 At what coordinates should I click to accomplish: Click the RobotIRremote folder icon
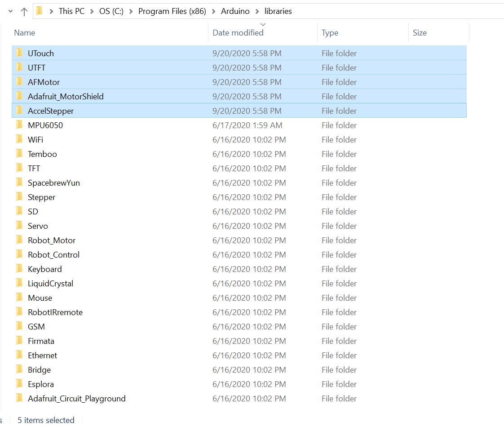pyautogui.click(x=20, y=312)
